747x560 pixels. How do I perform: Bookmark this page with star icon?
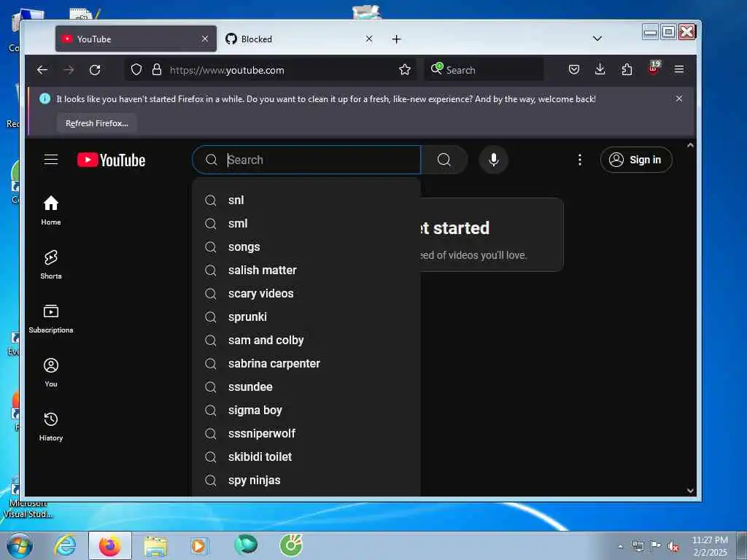click(x=405, y=70)
